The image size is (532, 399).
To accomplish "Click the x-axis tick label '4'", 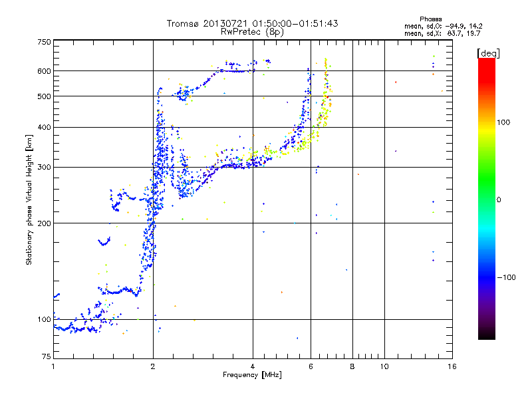I will pos(253,366).
